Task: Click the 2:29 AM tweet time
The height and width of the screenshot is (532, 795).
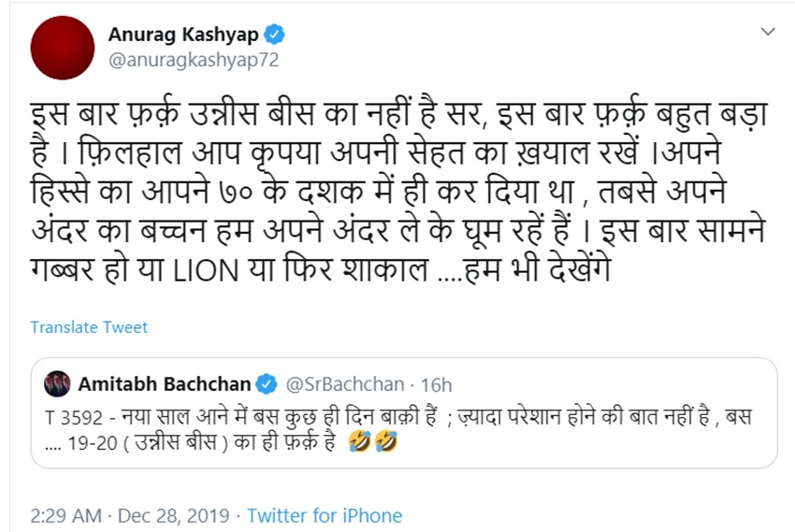Action: tap(67, 515)
